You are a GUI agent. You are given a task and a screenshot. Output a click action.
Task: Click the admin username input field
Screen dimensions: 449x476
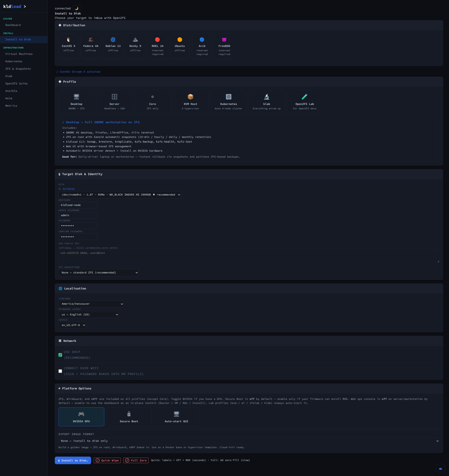78,215
